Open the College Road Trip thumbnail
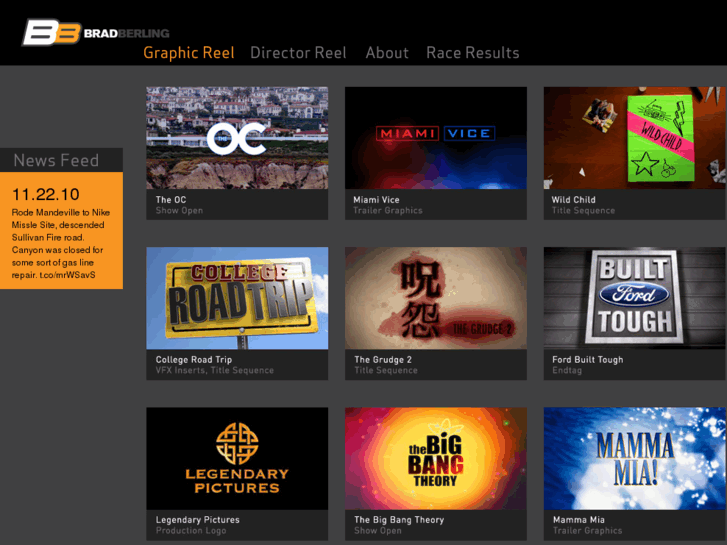 (237, 298)
